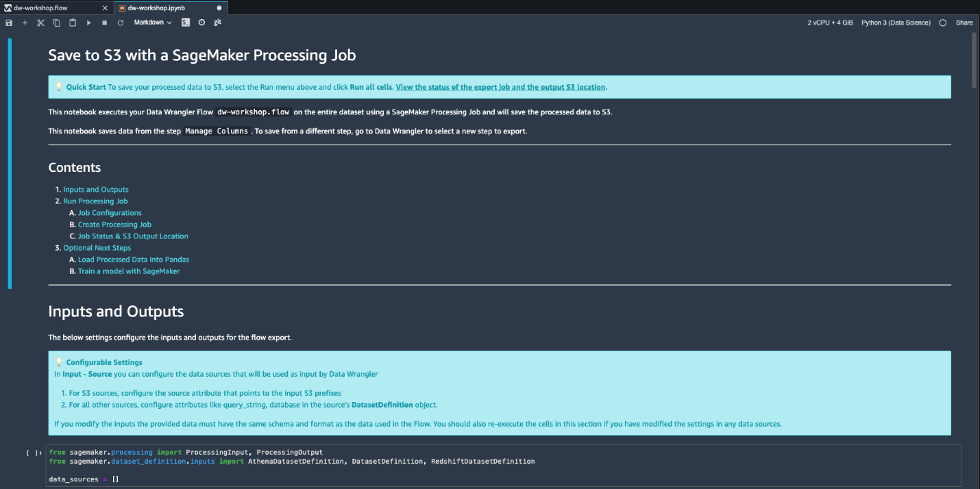Restart the kernel with the circular arrow
Image resolution: width=980 pixels, height=489 pixels.
(120, 23)
